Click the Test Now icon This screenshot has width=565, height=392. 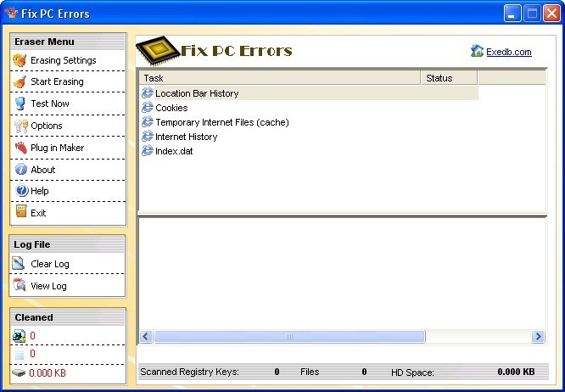[x=20, y=104]
